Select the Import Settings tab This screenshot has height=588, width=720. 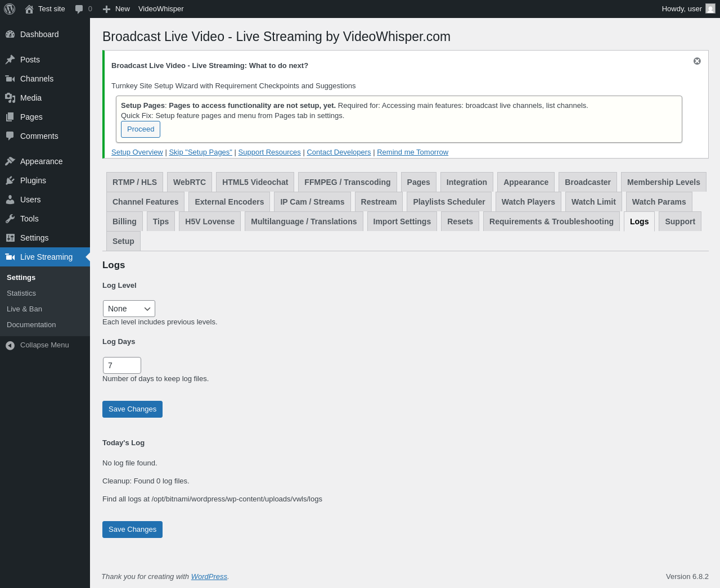pyautogui.click(x=402, y=221)
